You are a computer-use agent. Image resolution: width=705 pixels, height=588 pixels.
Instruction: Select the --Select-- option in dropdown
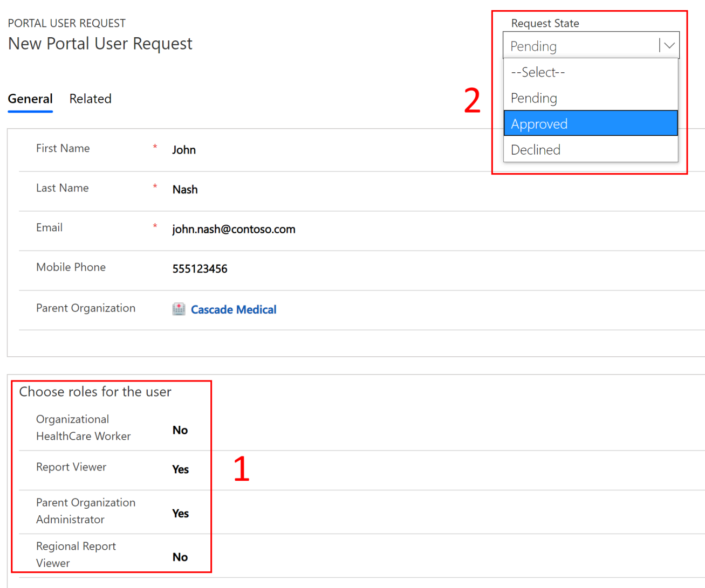(591, 72)
